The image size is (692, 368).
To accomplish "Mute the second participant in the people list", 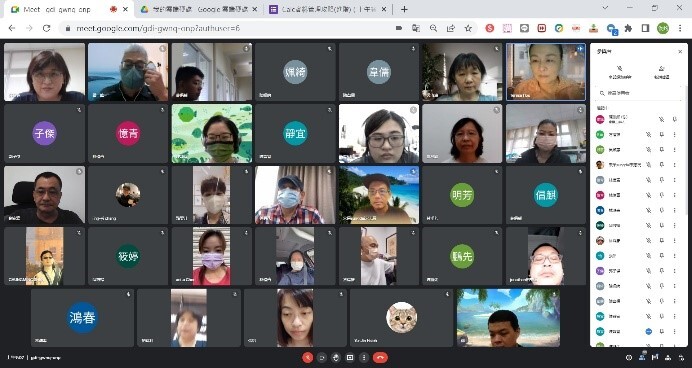I will click(648, 135).
